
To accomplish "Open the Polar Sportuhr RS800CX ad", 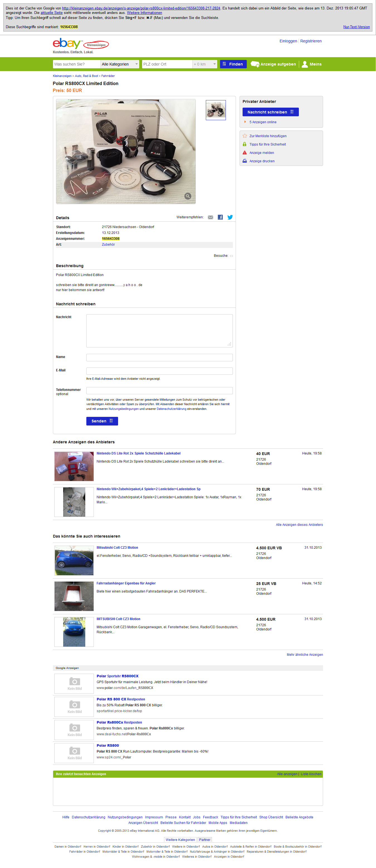I will pyautogui.click(x=118, y=676).
